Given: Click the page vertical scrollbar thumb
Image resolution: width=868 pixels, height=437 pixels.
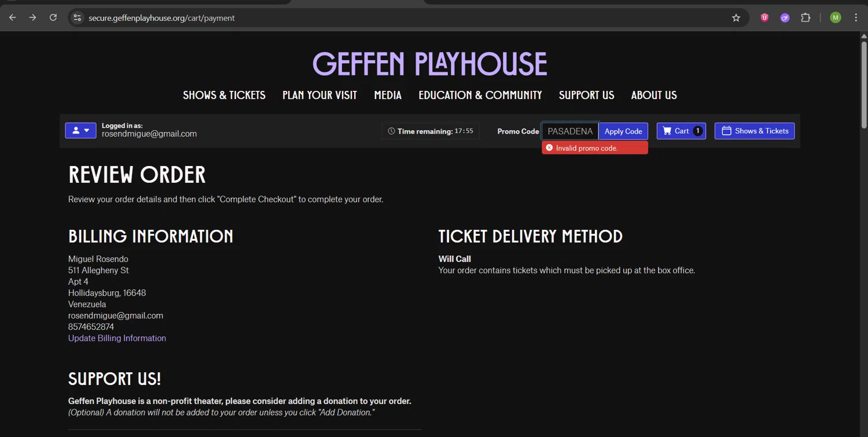Looking at the screenshot, I should pyautogui.click(x=864, y=84).
